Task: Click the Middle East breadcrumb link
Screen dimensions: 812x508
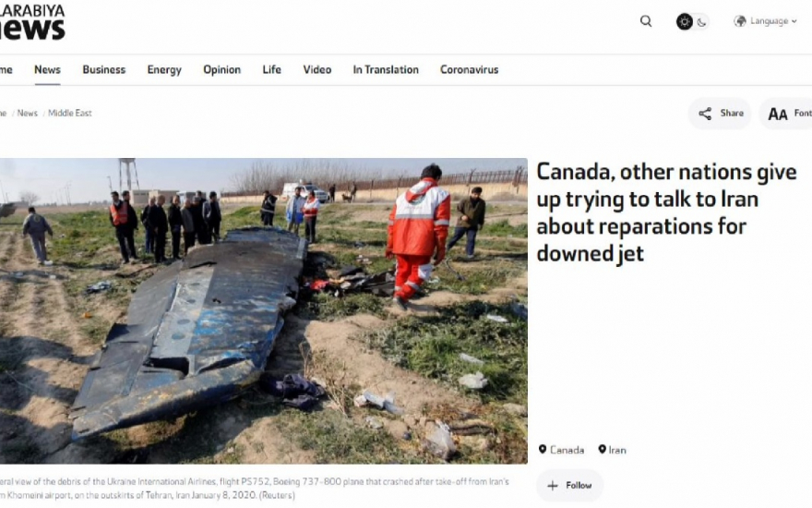Action: click(x=70, y=113)
